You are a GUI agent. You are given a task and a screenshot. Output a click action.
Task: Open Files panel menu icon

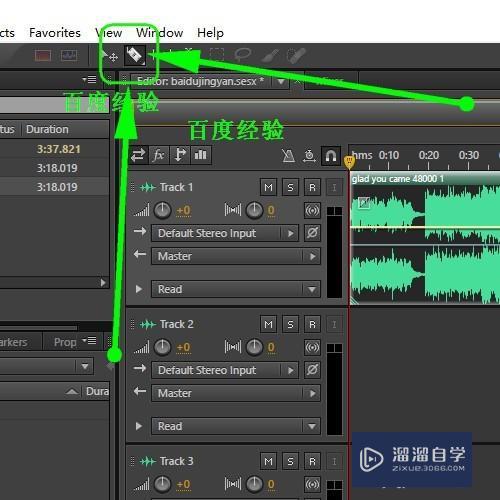point(89,80)
